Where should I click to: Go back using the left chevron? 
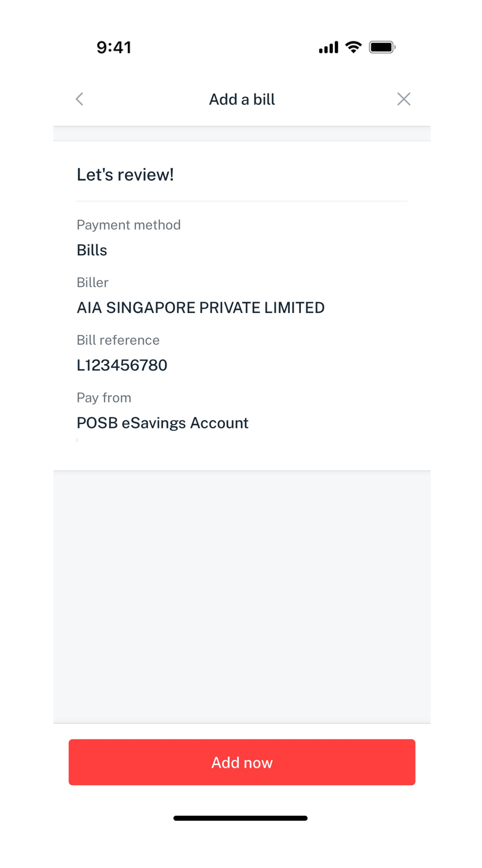pyautogui.click(x=80, y=99)
